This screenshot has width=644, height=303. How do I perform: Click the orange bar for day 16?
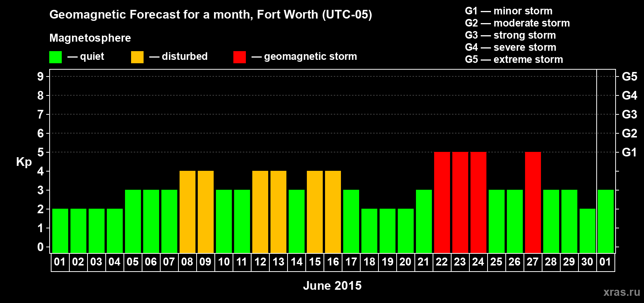333,212
